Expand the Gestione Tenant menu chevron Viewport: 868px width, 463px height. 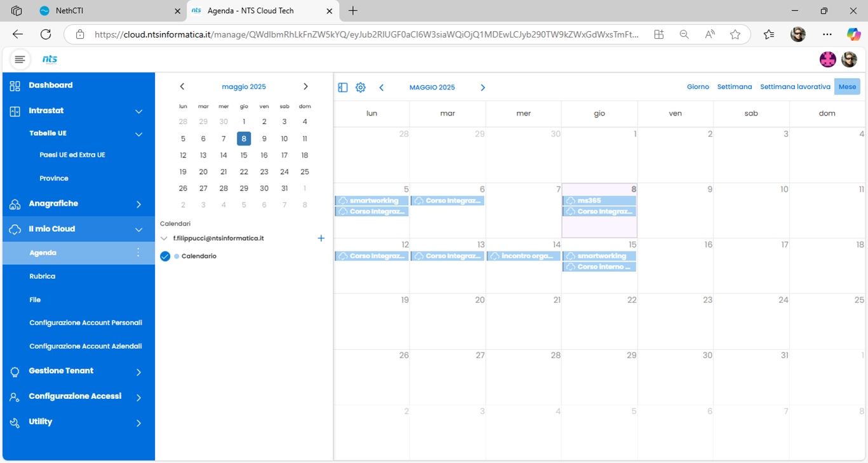coord(139,372)
